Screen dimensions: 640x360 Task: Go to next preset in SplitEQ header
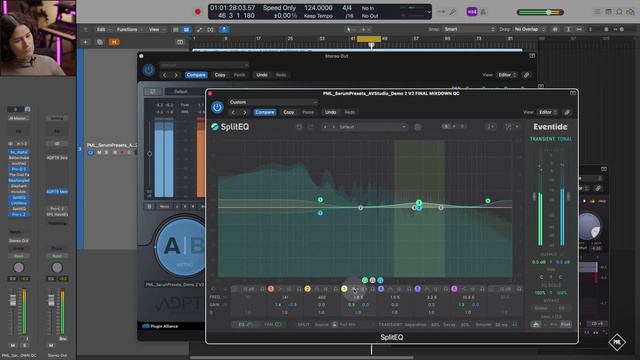click(x=244, y=112)
